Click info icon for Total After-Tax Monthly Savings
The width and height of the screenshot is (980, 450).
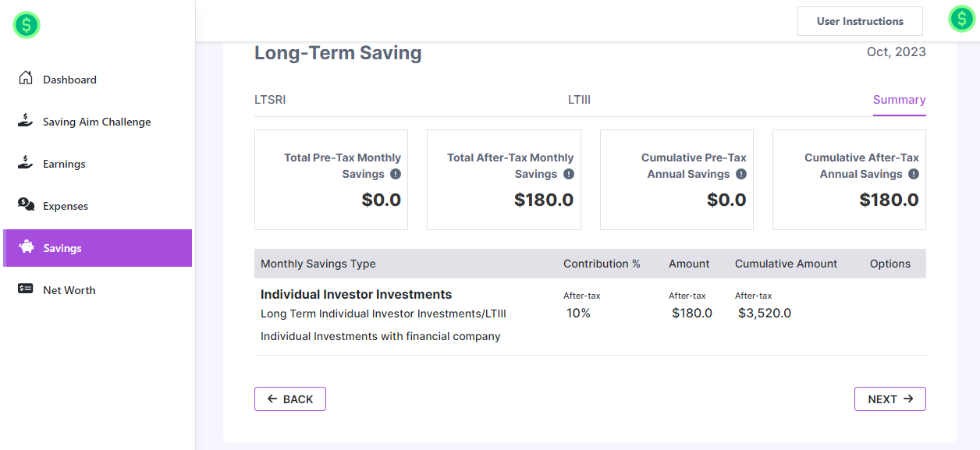[x=569, y=174]
